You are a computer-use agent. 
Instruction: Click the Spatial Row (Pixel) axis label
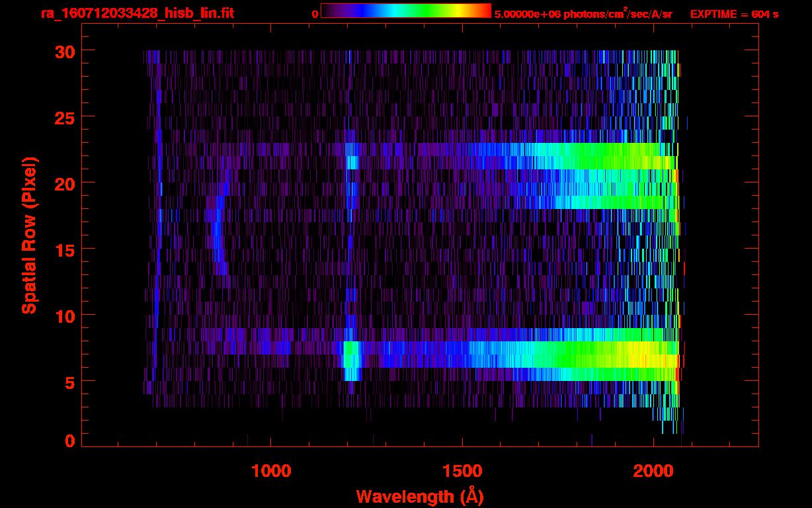29,235
